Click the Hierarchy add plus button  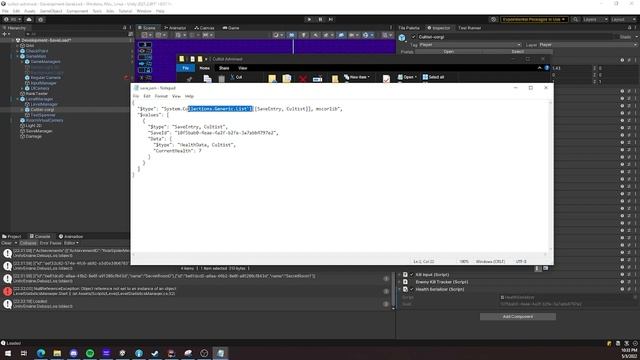(5, 34)
